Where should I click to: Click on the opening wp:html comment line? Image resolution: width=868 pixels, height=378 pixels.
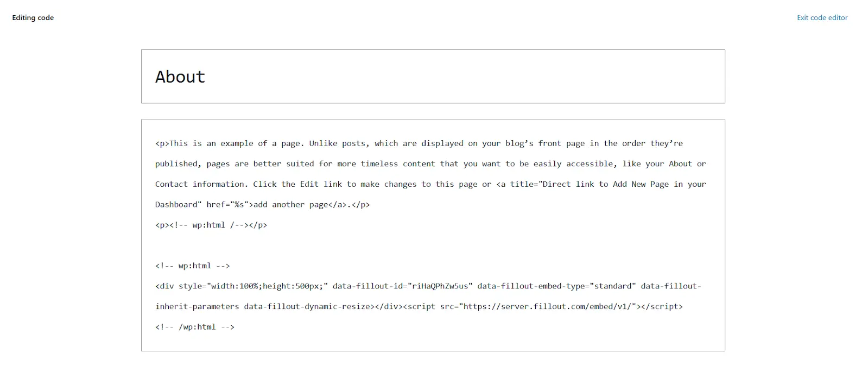[193, 266]
